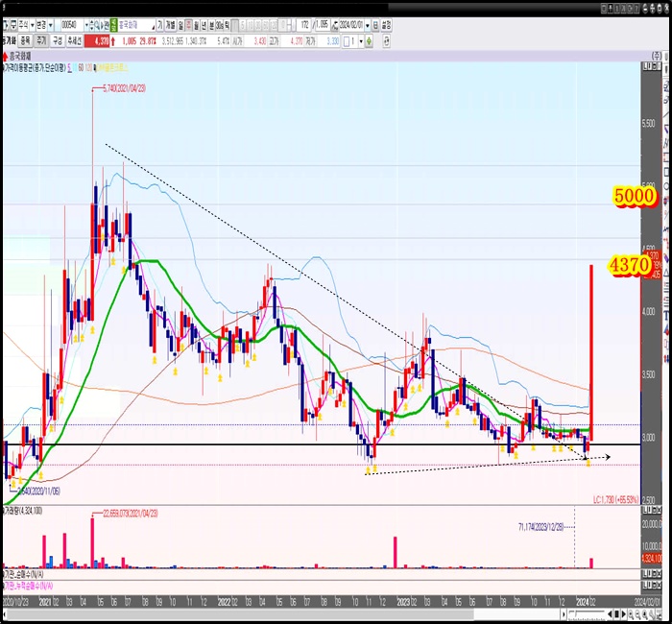The width and height of the screenshot is (672, 624).
Task: Click the date field 2024/02/01
Action: [351, 25]
